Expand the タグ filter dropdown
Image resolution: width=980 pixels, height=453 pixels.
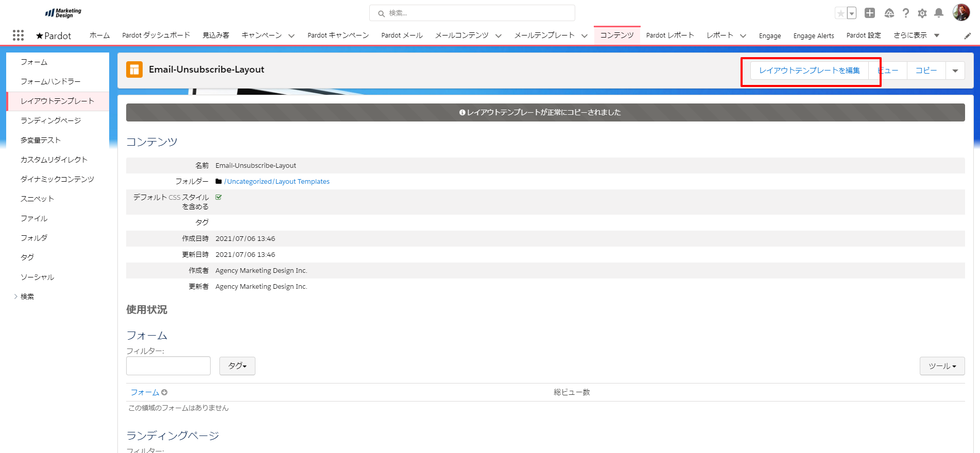coord(237,366)
